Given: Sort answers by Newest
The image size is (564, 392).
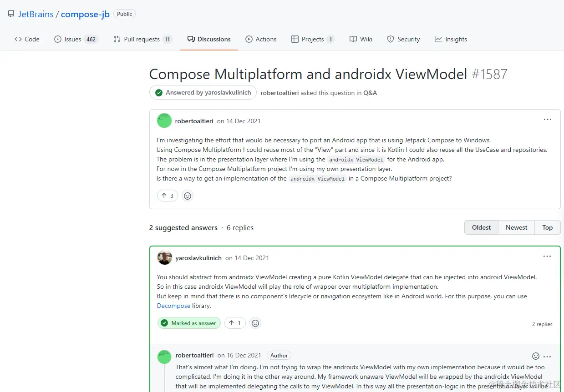Looking at the screenshot, I should [516, 227].
